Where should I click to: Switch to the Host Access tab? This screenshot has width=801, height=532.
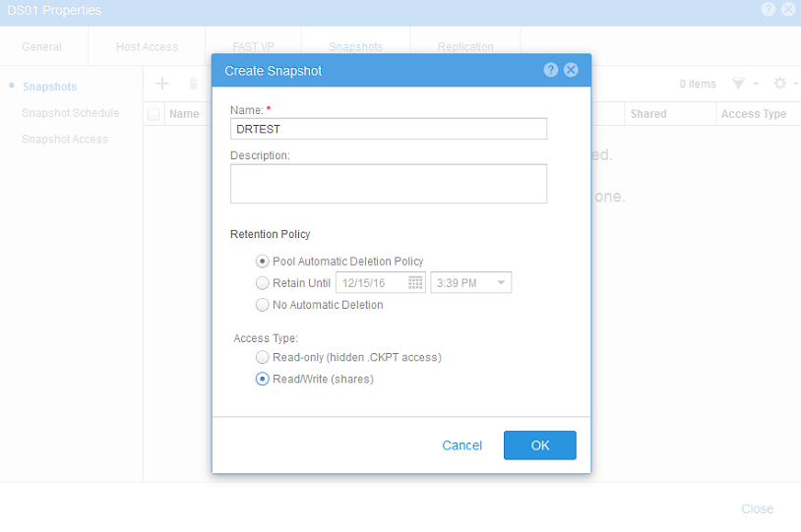tap(147, 47)
